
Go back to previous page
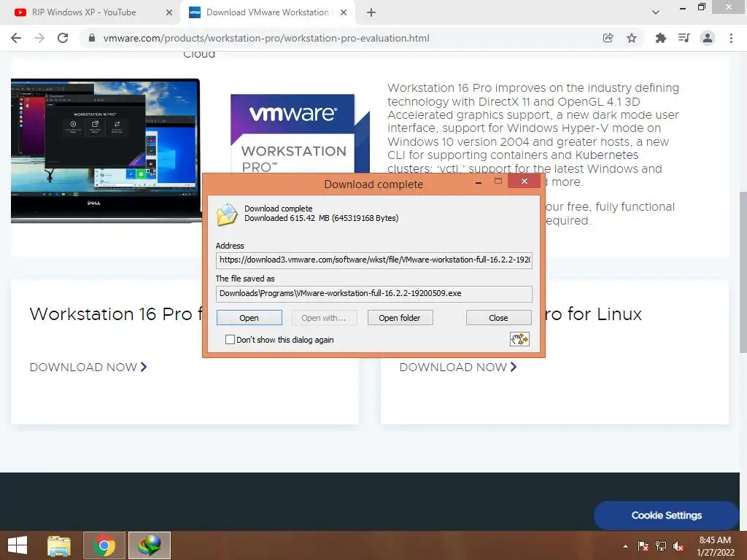(x=16, y=38)
